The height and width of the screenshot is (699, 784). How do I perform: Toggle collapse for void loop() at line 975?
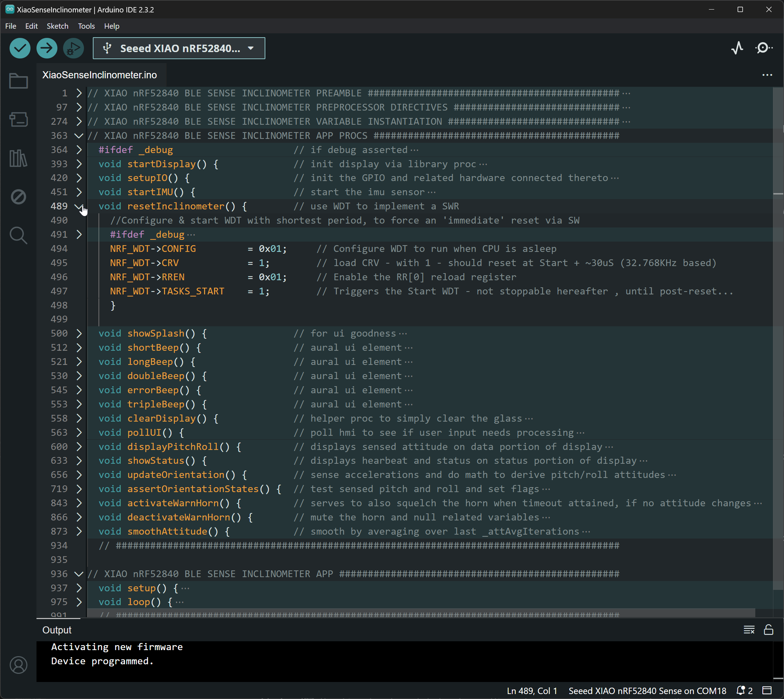(x=80, y=603)
